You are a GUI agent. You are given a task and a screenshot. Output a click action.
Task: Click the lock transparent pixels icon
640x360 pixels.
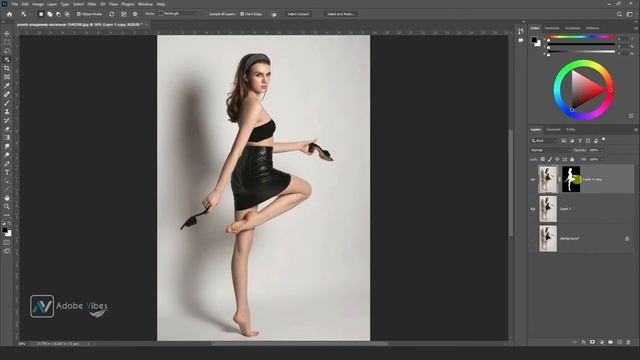click(542, 159)
